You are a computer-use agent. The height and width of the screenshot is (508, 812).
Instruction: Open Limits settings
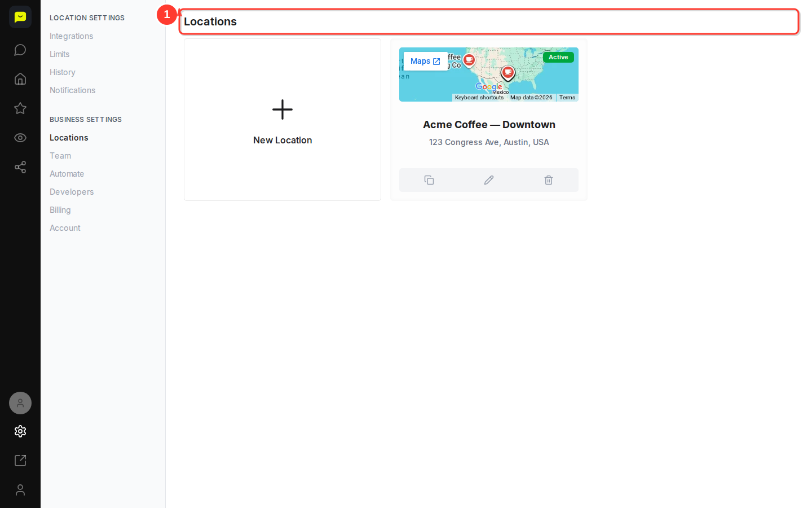point(60,54)
